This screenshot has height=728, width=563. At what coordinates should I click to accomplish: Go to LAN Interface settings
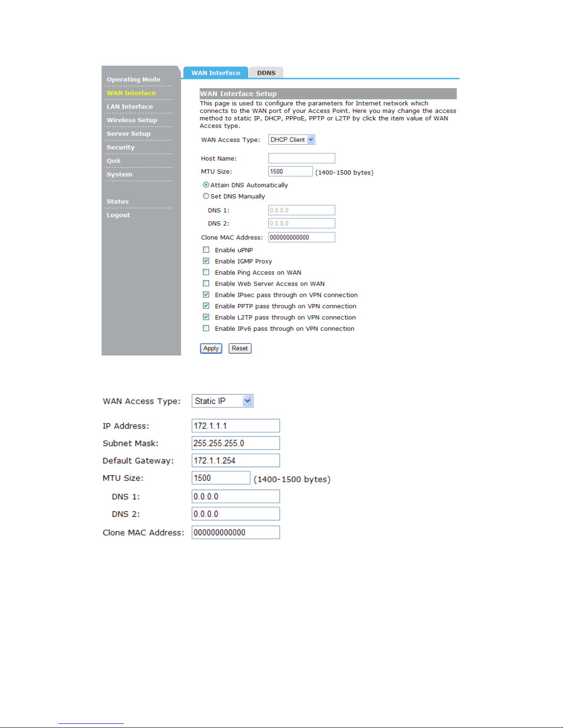(x=130, y=107)
